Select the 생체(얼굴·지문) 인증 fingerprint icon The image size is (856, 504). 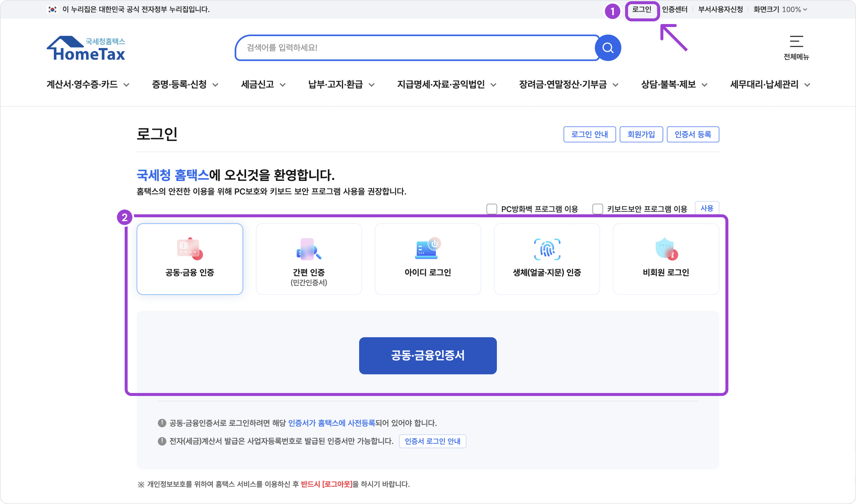[x=547, y=249]
